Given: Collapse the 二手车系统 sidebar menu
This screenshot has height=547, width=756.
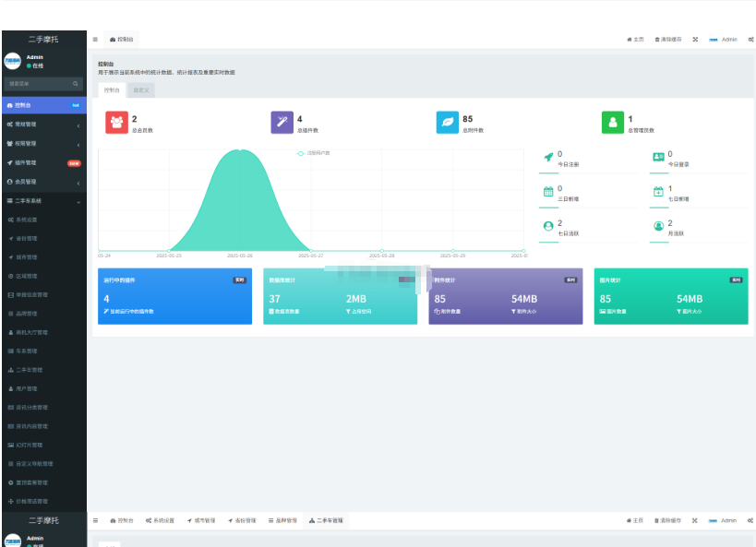Looking at the screenshot, I should pyautogui.click(x=42, y=201).
